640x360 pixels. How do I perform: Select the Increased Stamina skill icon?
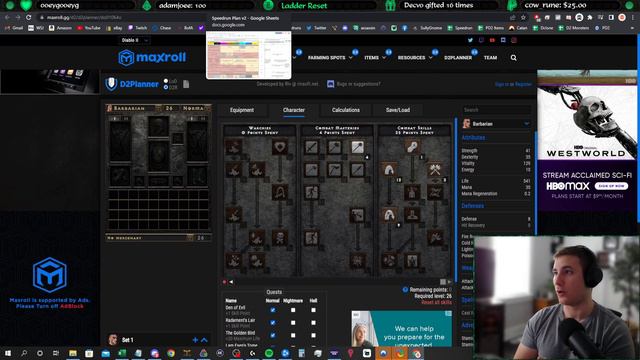point(311,192)
